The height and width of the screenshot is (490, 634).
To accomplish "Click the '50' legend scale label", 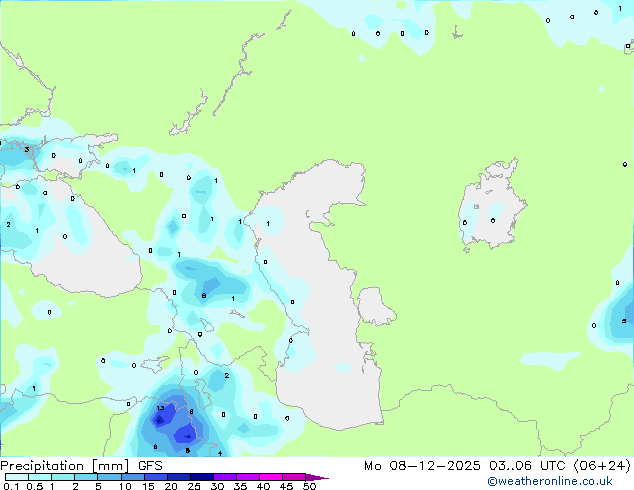I will tap(309, 486).
